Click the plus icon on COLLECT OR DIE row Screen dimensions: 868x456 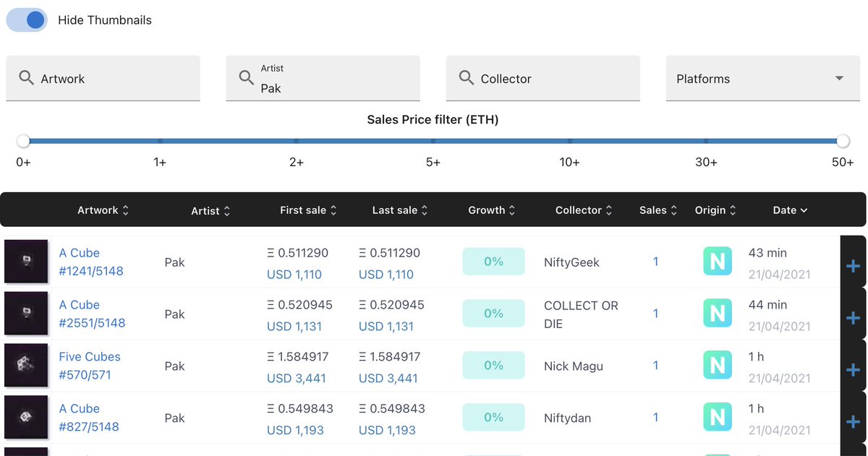[853, 318]
